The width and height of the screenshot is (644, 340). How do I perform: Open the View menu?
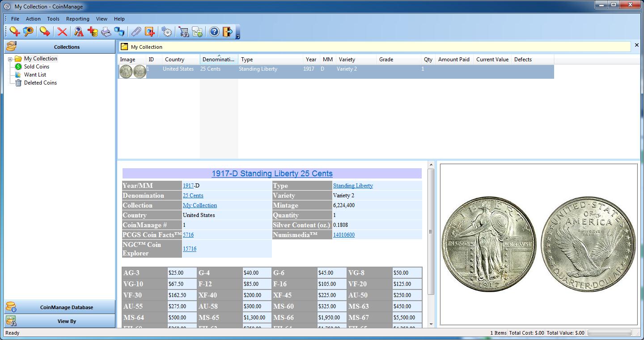[x=102, y=19]
